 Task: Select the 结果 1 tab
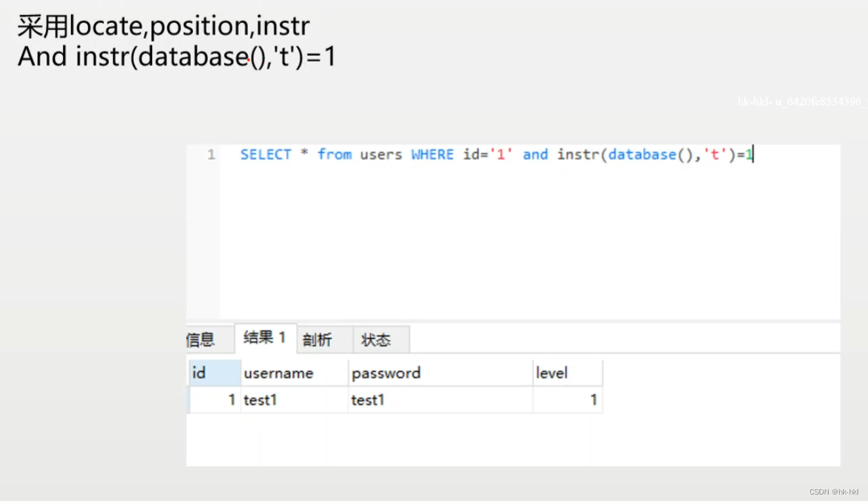tap(265, 338)
